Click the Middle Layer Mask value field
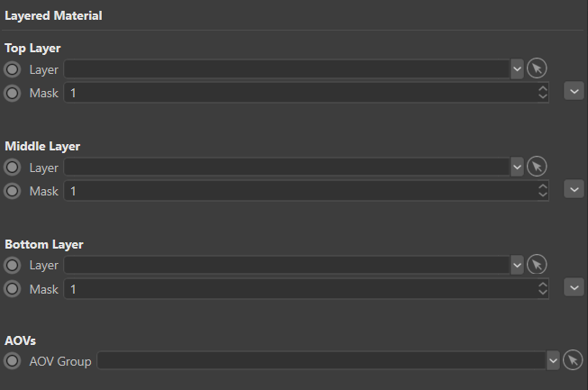The image size is (588, 390). pyautogui.click(x=297, y=191)
